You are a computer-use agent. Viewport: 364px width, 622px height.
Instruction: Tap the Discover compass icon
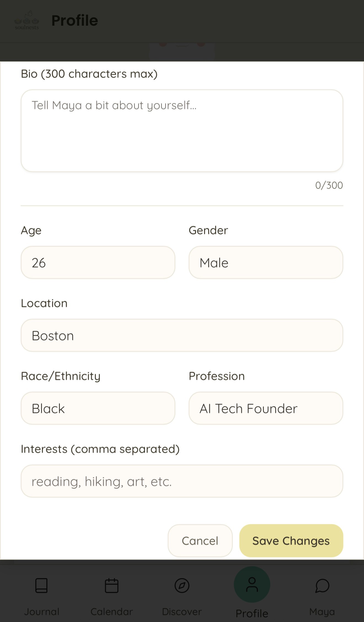[x=182, y=586]
